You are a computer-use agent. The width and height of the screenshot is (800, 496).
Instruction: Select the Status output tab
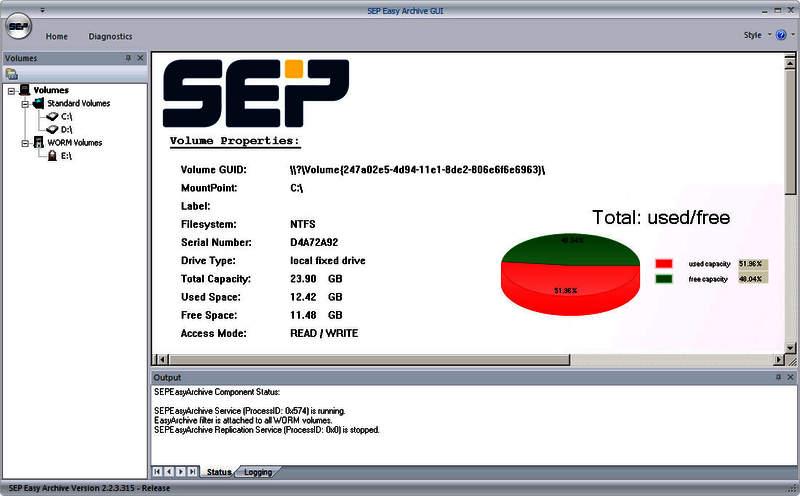click(x=219, y=472)
